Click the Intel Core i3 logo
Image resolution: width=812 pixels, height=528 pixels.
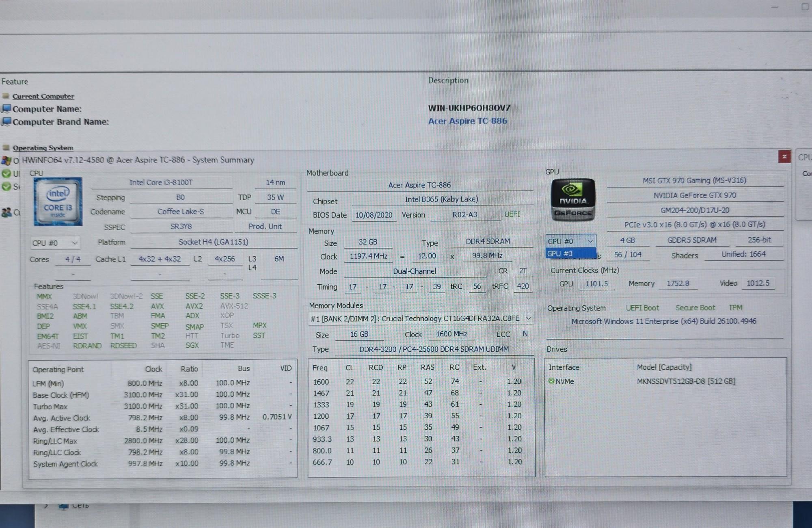tap(58, 201)
